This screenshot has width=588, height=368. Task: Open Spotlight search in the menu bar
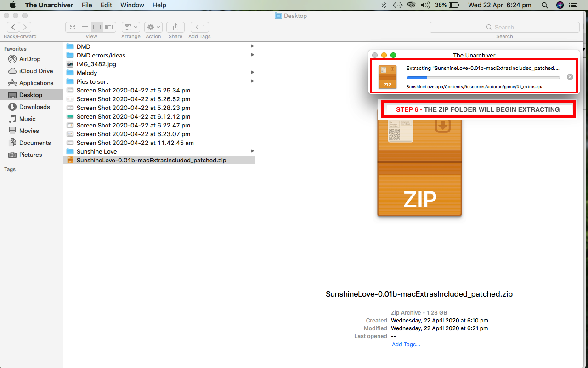pos(545,5)
